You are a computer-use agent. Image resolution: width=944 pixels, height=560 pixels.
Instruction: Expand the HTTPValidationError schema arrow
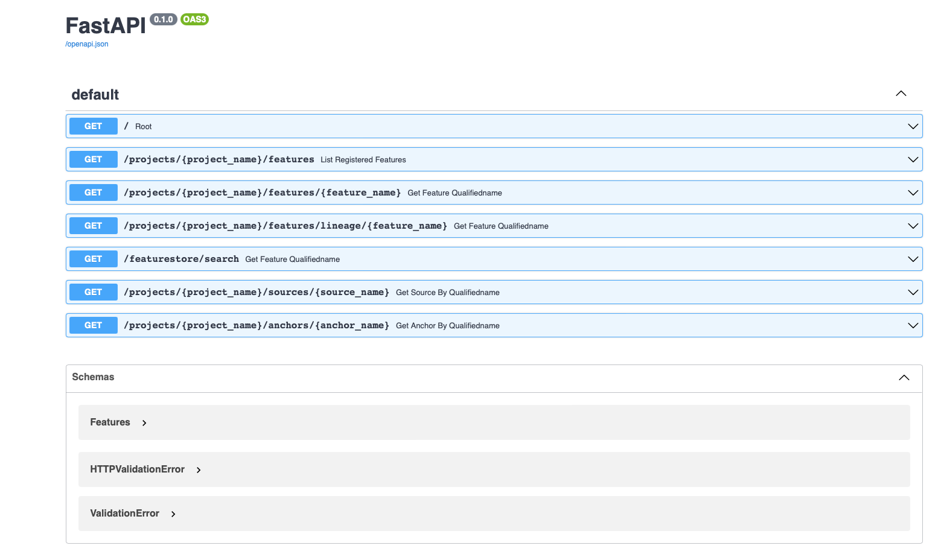coord(199,470)
